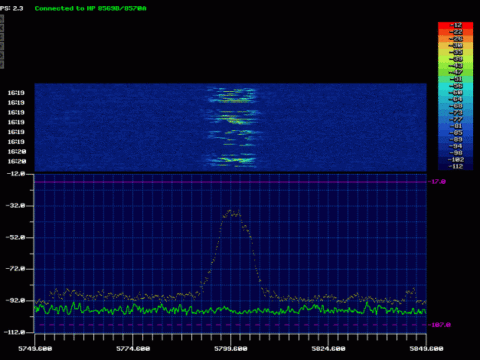This screenshot has height=360, width=480.
Task: Click the 5749.600 start frequency label
Action: coord(35,349)
